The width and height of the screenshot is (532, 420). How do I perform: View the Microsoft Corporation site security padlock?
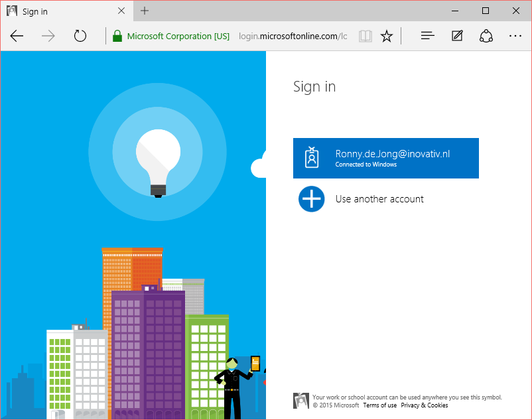point(117,36)
